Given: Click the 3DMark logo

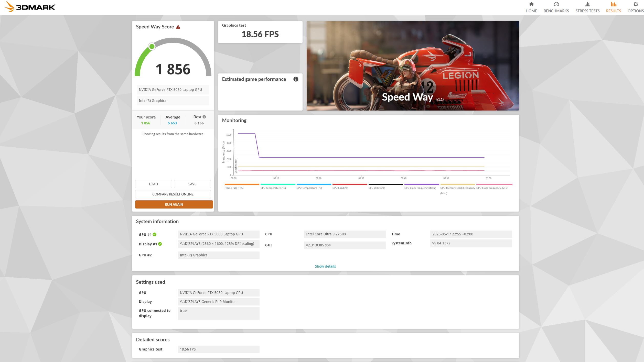Looking at the screenshot, I should click(x=30, y=7).
